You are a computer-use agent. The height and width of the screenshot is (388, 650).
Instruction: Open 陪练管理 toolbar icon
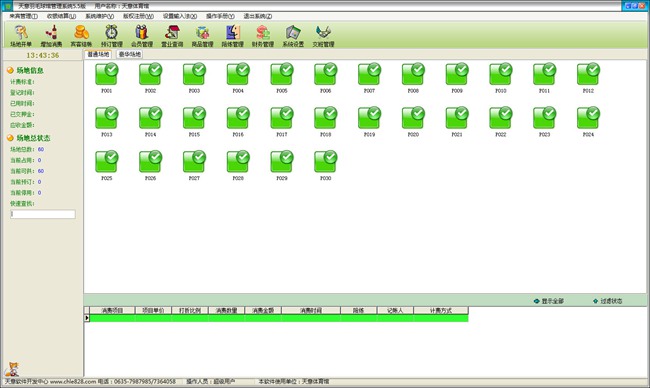click(x=233, y=36)
